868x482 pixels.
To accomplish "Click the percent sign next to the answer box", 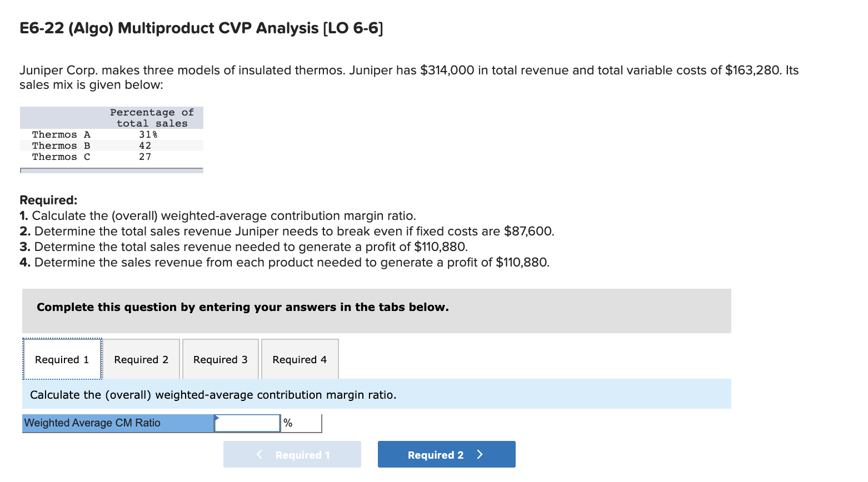I will 287,423.
